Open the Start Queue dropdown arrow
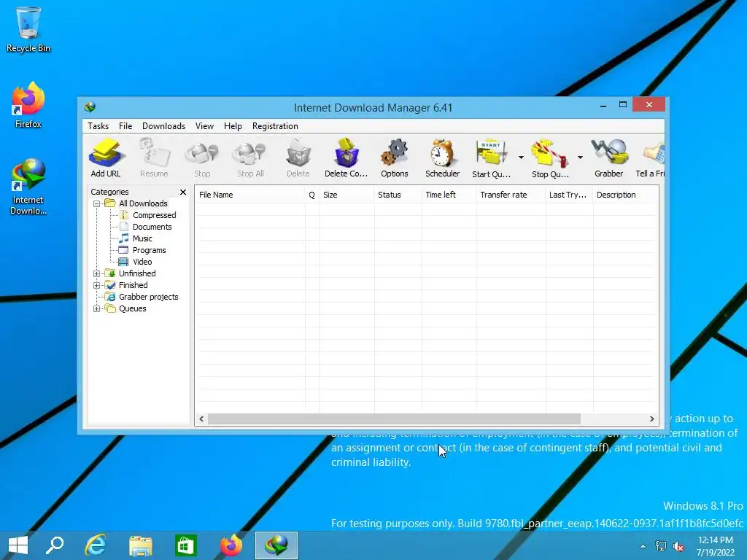747x560 pixels. pos(521,157)
